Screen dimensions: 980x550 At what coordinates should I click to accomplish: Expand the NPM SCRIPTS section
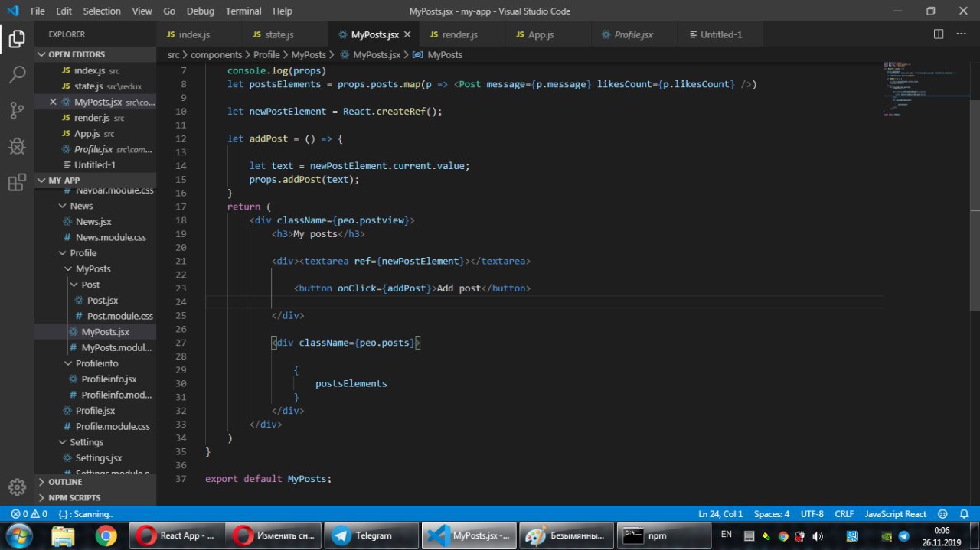click(74, 497)
